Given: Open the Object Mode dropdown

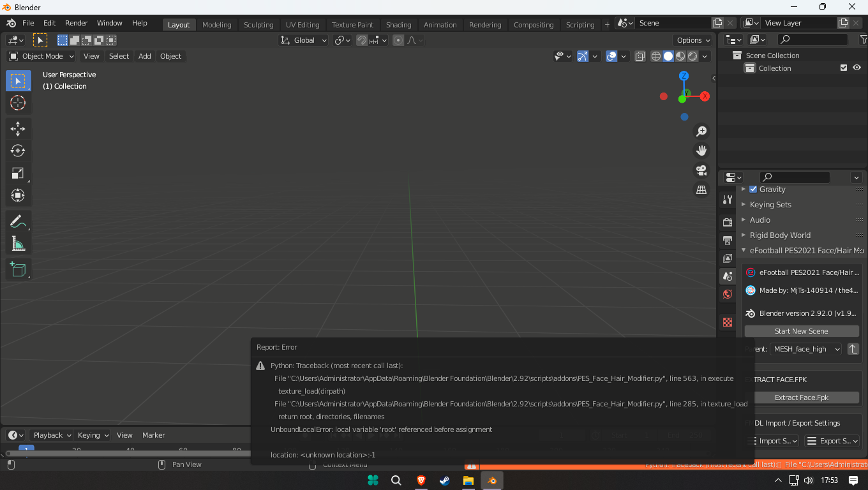Looking at the screenshot, I should (41, 56).
